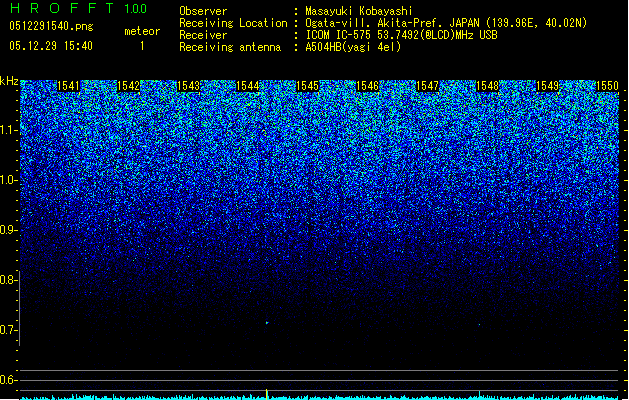The image size is (629, 400).
Task: Click the 1543 time marker
Action: tap(188, 86)
